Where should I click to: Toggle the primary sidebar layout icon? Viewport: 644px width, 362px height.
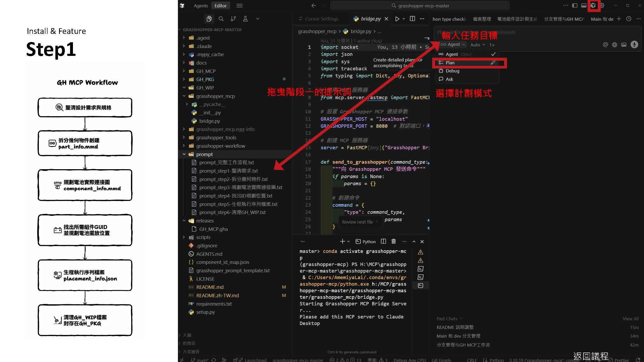click(x=575, y=6)
